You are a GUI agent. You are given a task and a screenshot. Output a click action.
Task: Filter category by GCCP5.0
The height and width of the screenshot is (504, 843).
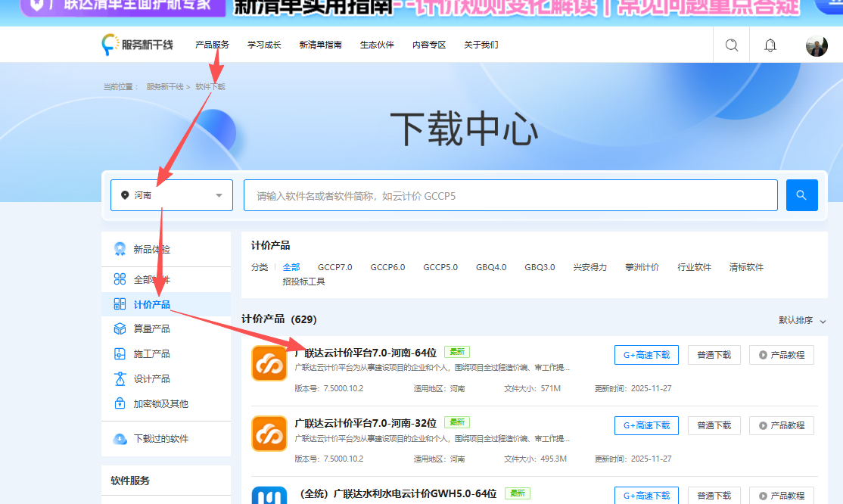(440, 267)
